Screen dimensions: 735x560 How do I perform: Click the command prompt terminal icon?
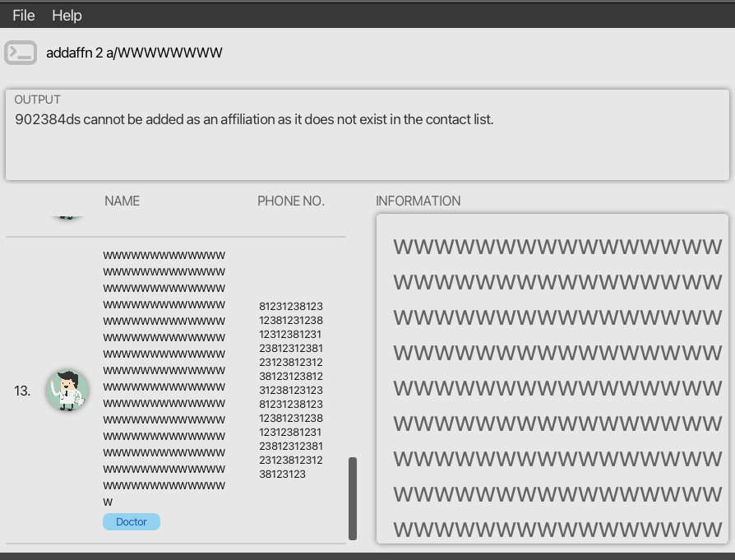(21, 53)
